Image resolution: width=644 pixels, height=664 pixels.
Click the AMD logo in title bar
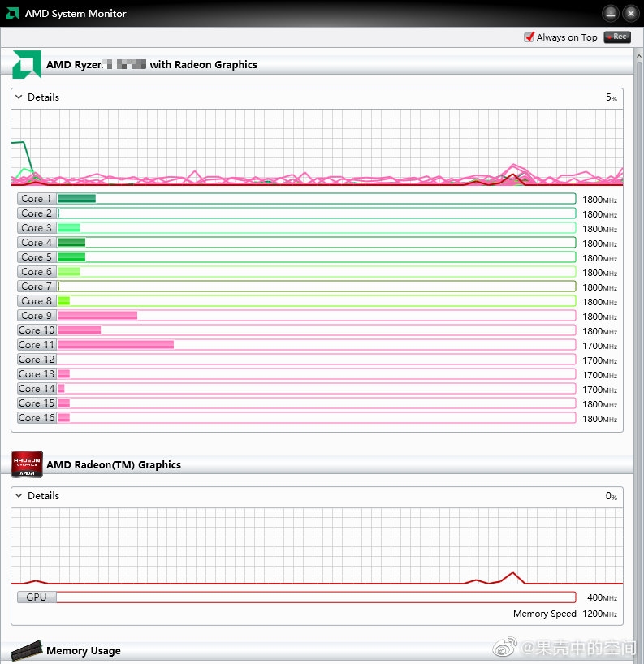point(14,13)
